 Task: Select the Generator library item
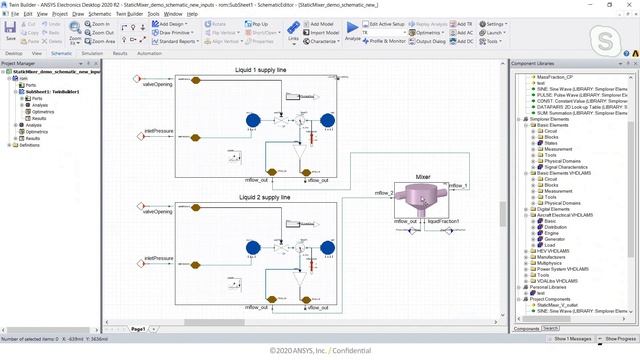554,239
